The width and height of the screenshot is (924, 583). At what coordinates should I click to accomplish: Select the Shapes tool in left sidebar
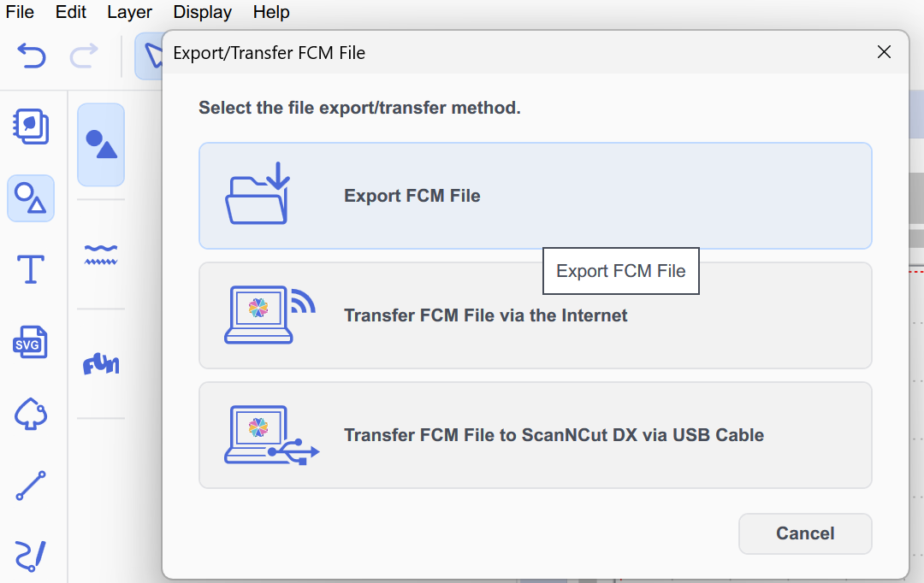pyautogui.click(x=31, y=198)
